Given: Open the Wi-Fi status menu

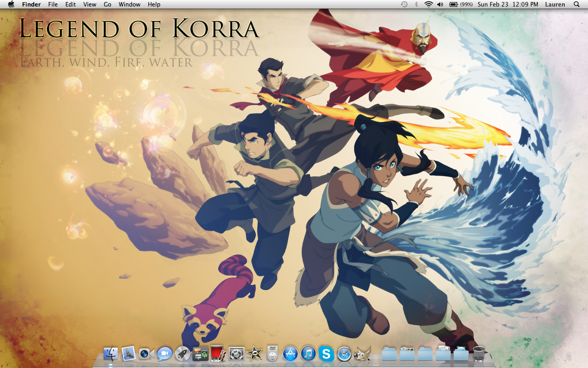Looking at the screenshot, I should tap(428, 4).
